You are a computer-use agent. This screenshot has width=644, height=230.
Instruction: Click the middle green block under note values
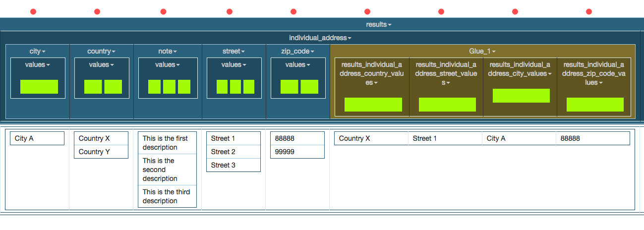(169, 87)
